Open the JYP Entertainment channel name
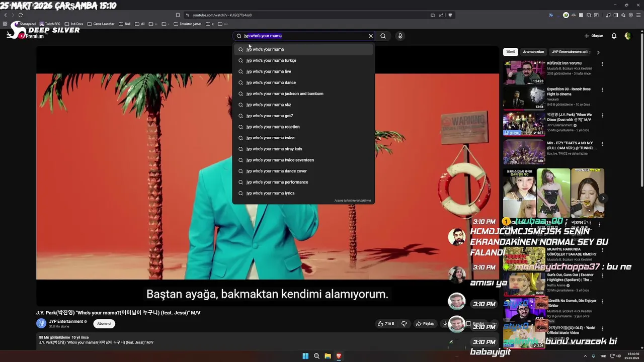Viewport: 644px width, 362px height. [66, 321]
